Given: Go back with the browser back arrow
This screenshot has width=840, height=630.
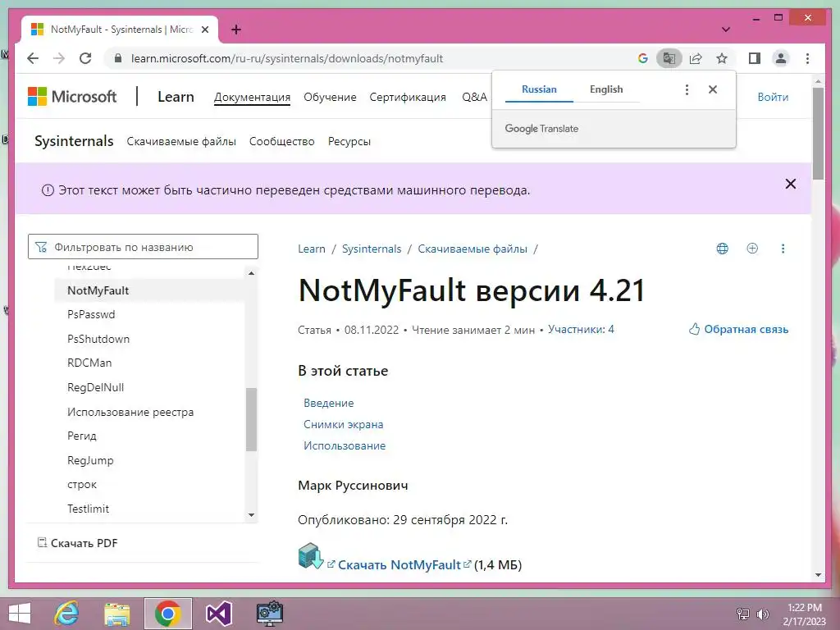Looking at the screenshot, I should (x=33, y=58).
